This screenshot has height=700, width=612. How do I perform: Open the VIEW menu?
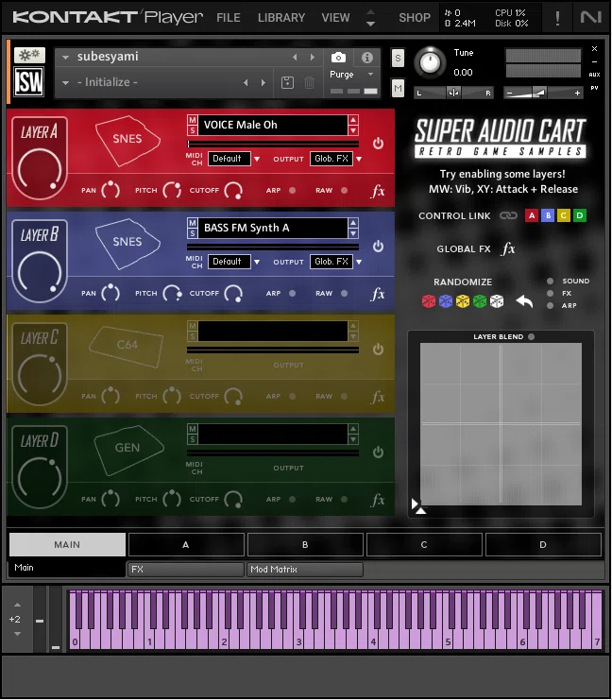pos(335,18)
